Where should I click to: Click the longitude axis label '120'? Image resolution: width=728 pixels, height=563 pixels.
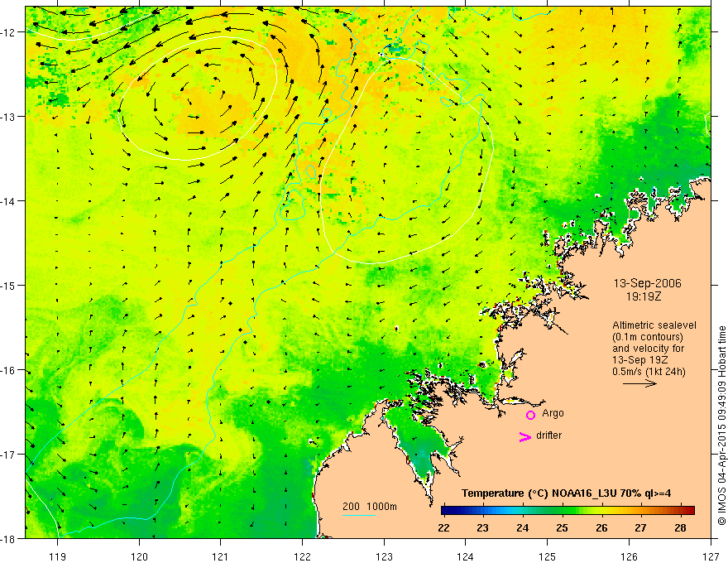tap(139, 556)
